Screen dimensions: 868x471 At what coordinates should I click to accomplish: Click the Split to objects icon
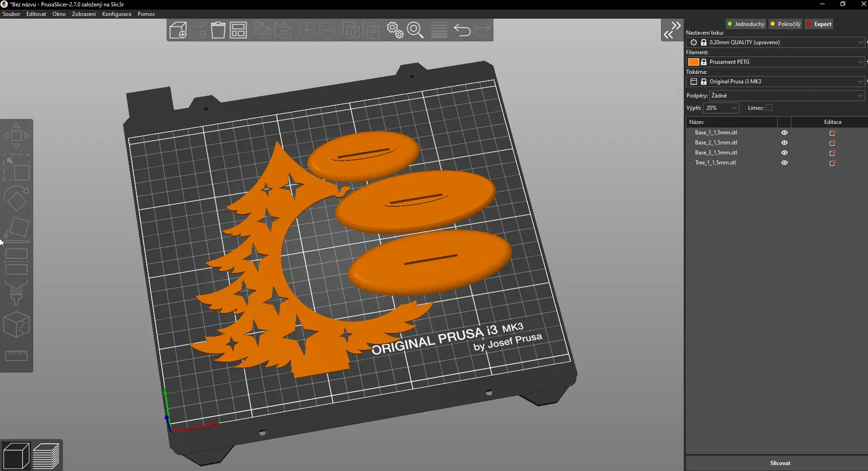[351, 30]
